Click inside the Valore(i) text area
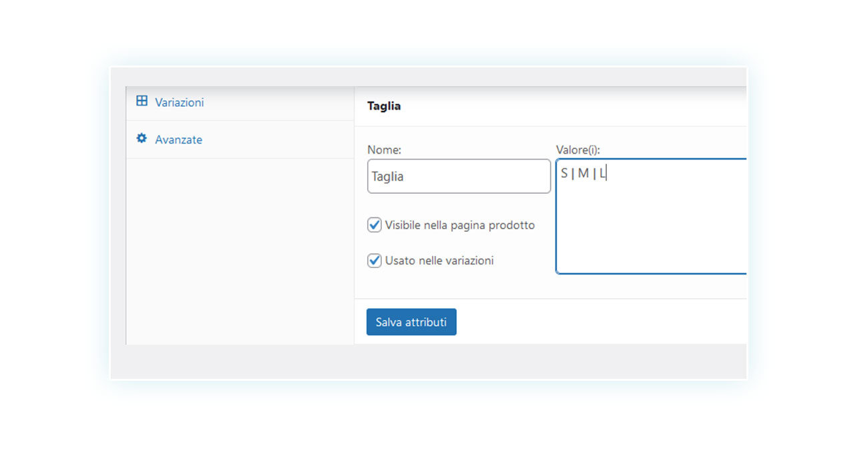Screen dimensions: 868x455 pos(651,216)
